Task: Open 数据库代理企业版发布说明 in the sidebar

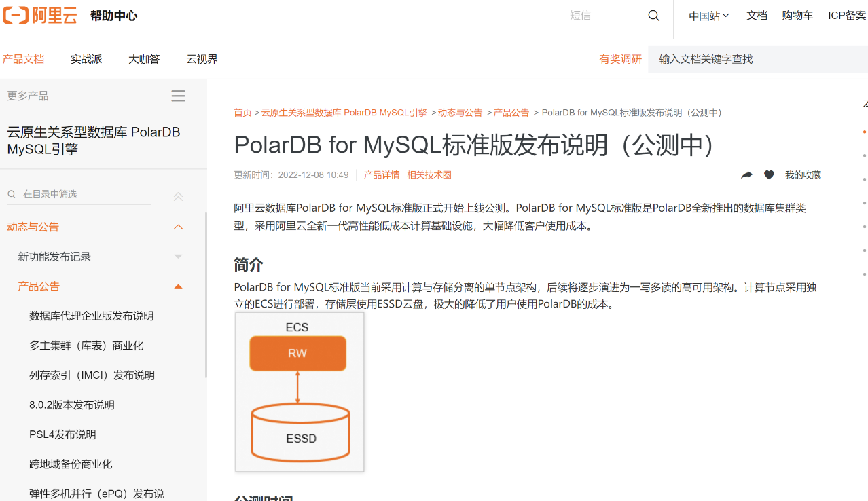Action: [x=92, y=316]
